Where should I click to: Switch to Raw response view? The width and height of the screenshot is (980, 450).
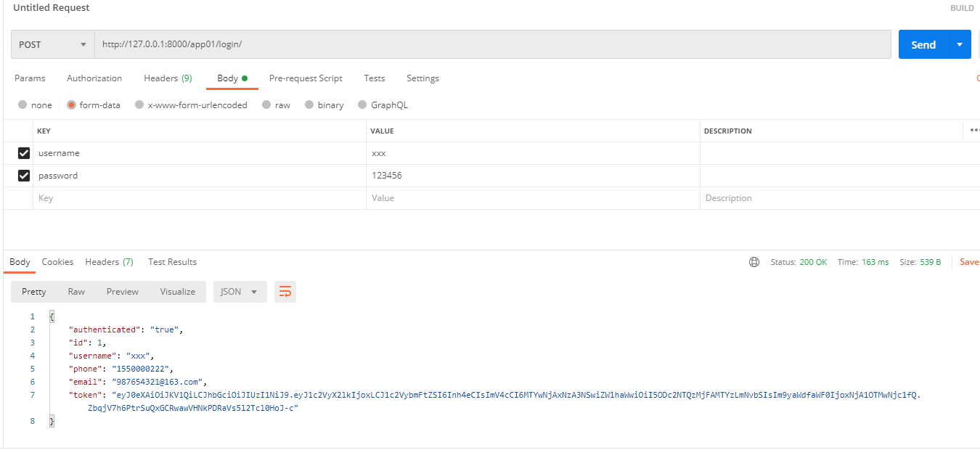pyautogui.click(x=76, y=292)
